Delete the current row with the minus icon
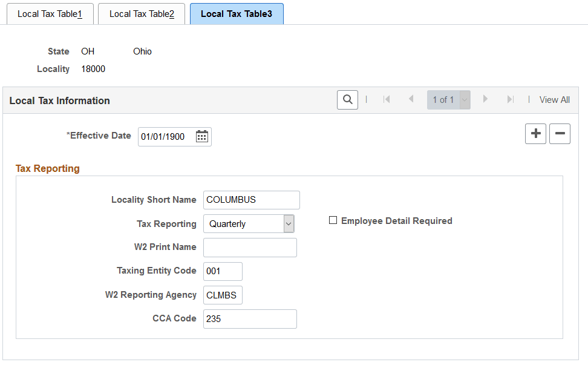This screenshot has width=588, height=365. point(560,134)
